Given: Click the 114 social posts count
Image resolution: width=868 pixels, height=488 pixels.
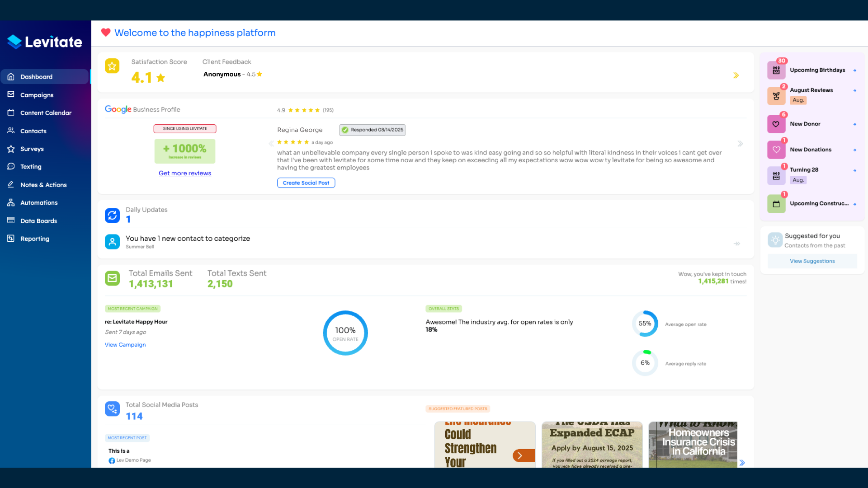Looking at the screenshot, I should (x=134, y=417).
